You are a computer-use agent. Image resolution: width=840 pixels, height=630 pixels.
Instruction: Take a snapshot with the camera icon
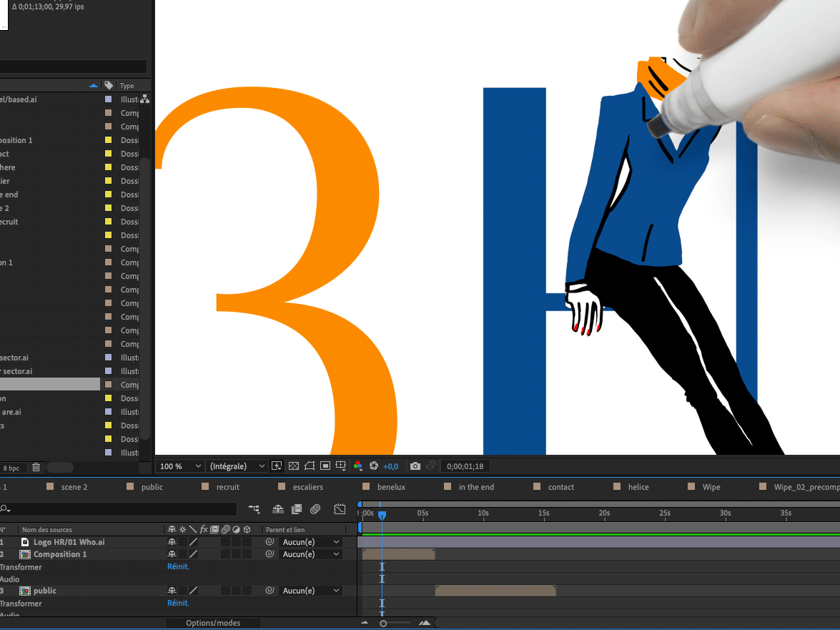pyautogui.click(x=415, y=466)
